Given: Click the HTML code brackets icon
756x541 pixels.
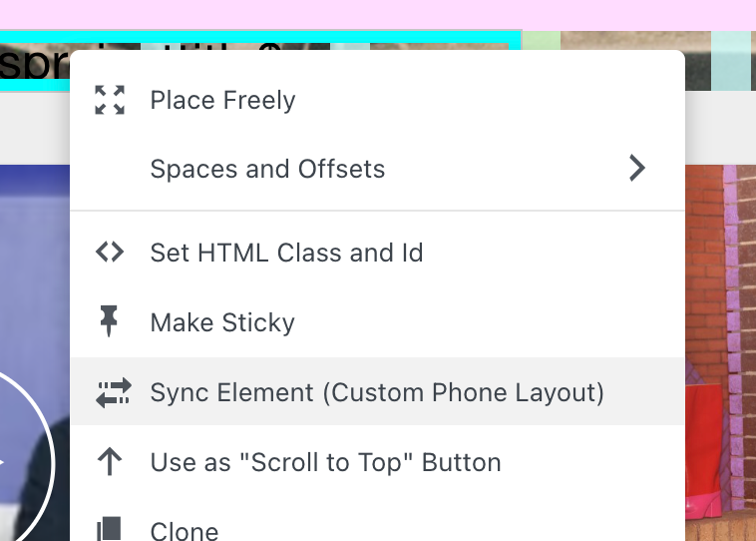Looking at the screenshot, I should [110, 253].
